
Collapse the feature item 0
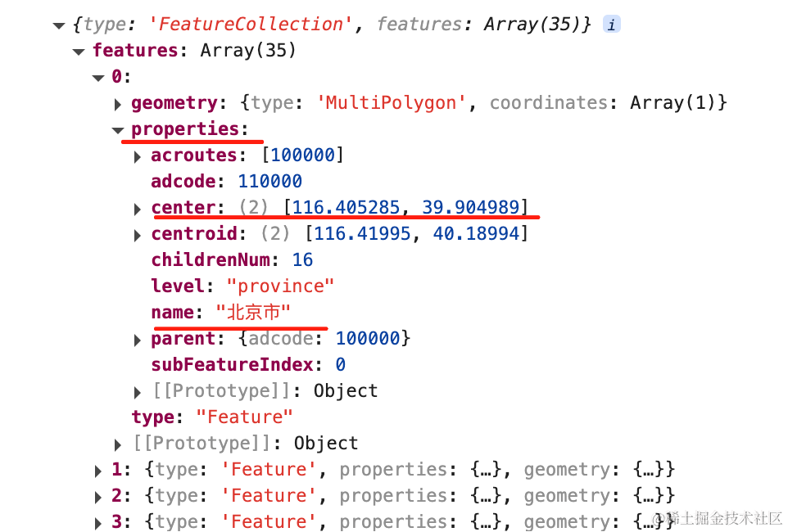point(98,78)
